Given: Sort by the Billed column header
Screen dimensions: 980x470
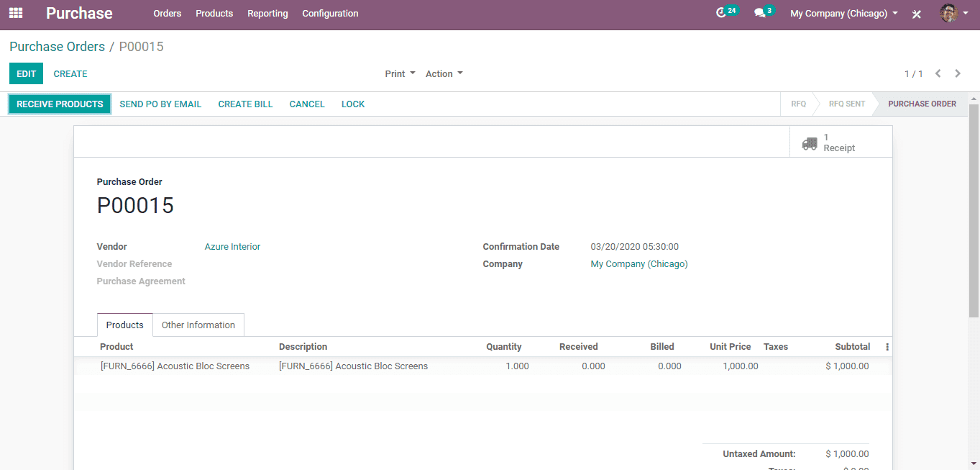Looking at the screenshot, I should point(662,347).
